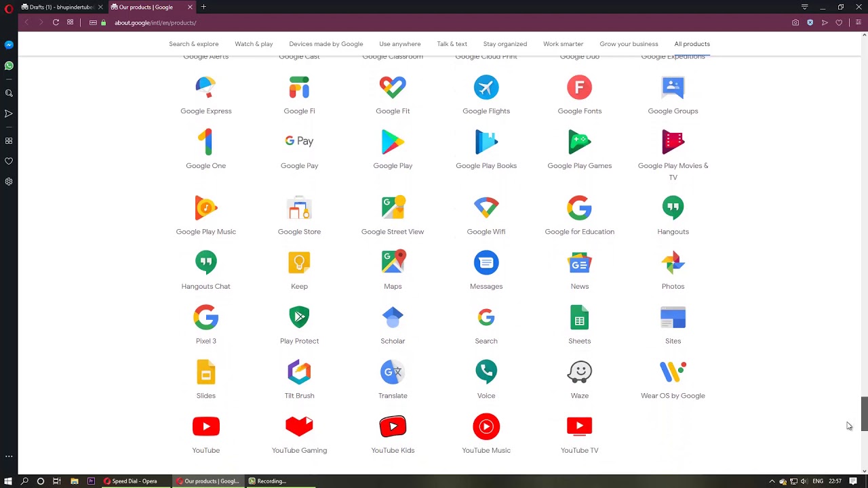
Task: Click the YouTube TV icon
Action: (x=580, y=426)
